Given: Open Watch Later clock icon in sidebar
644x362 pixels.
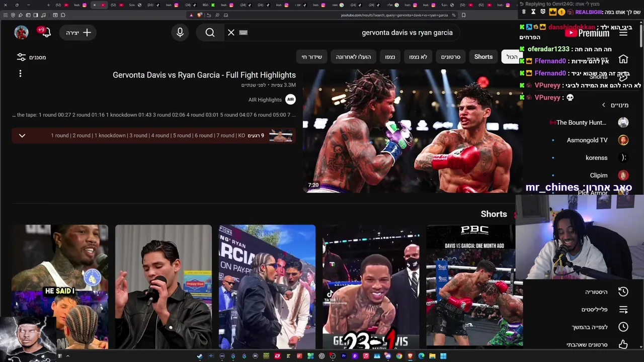Looking at the screenshot, I should pos(623,327).
